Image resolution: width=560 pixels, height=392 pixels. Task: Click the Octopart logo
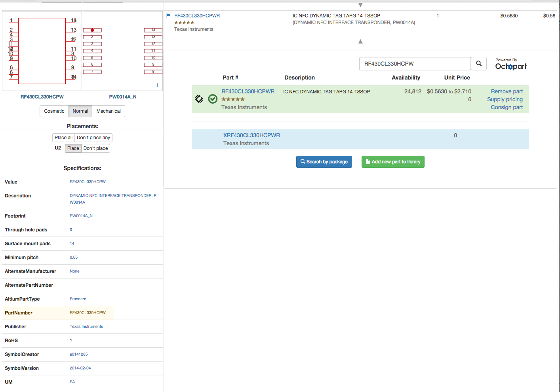[511, 66]
